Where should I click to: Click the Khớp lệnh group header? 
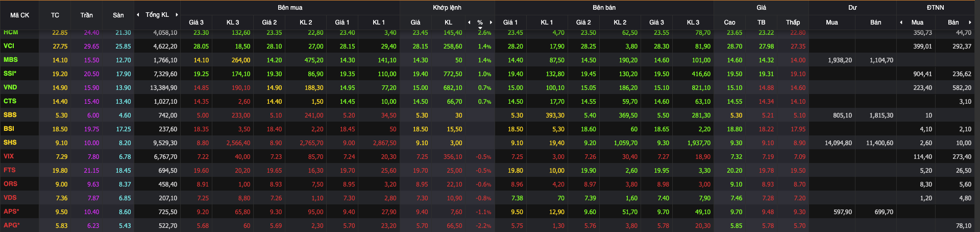[x=447, y=8]
